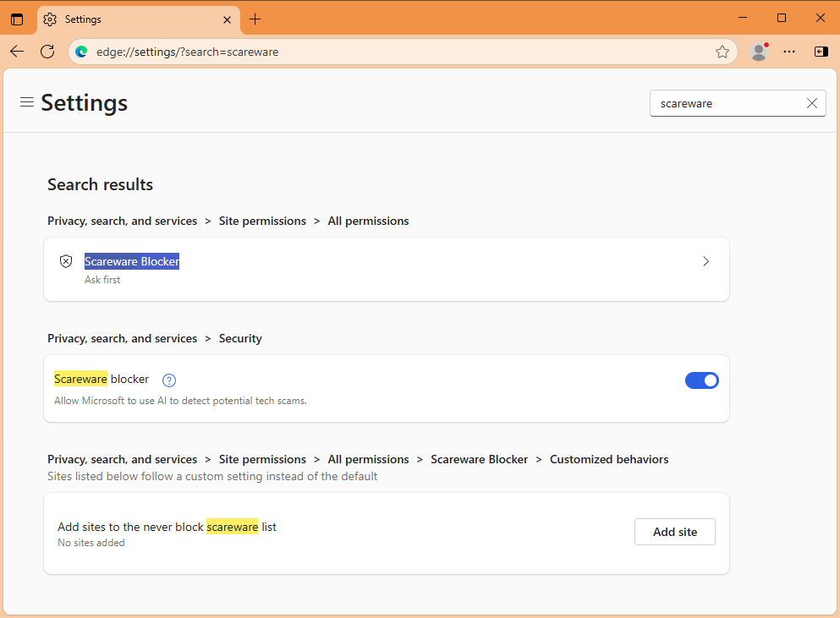This screenshot has height=618, width=840.
Task: Open the Scareware Blocker permission entry
Action: (132, 262)
